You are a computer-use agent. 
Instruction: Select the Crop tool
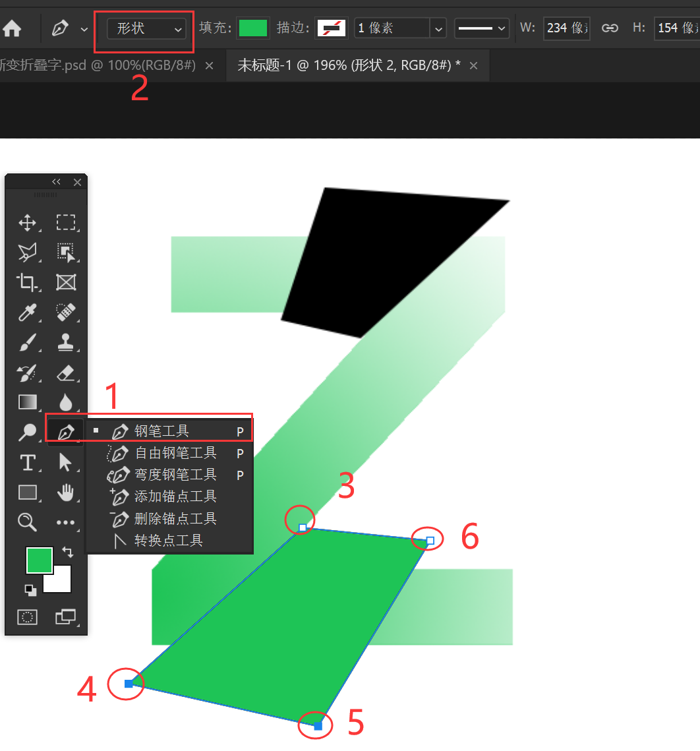[x=28, y=283]
